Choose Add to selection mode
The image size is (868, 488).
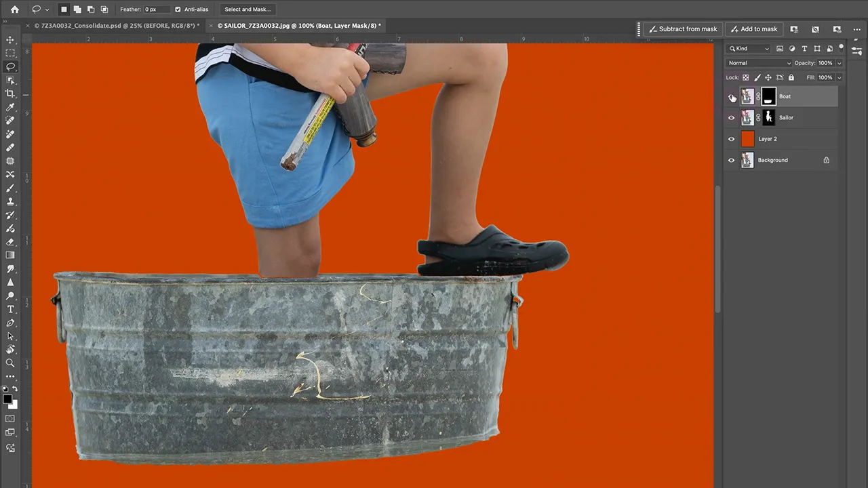pos(77,9)
